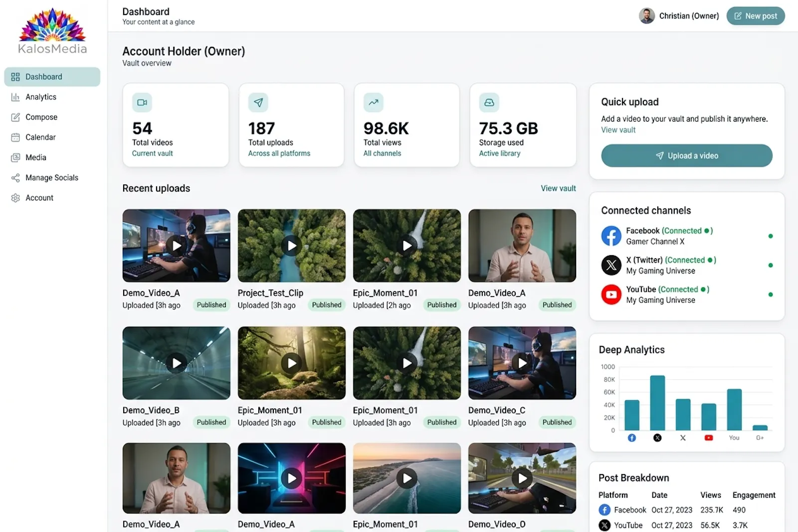Click the X icon beside YouTube row

(x=604, y=526)
